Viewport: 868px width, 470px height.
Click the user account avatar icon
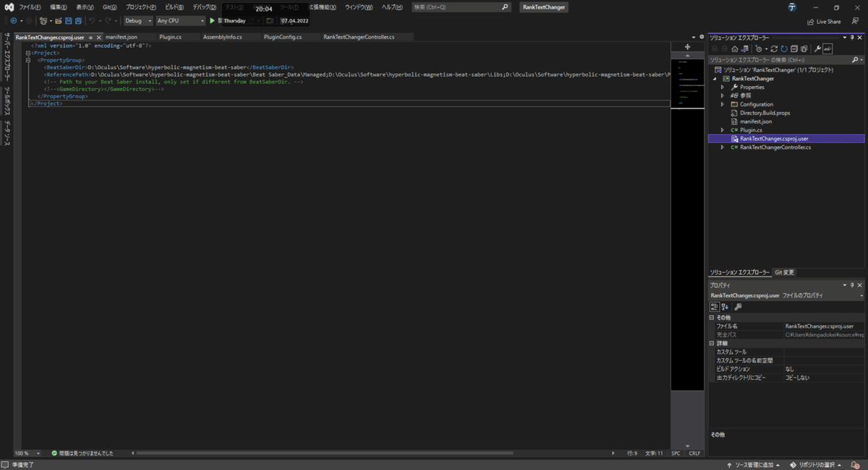pyautogui.click(x=792, y=7)
